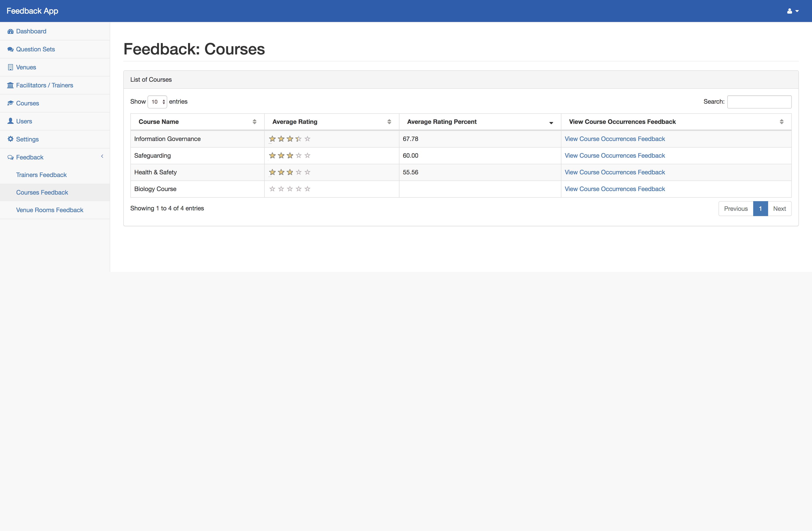Screen dimensions: 812x531
Task: Open the Show entries count dropdown
Action: (157, 102)
